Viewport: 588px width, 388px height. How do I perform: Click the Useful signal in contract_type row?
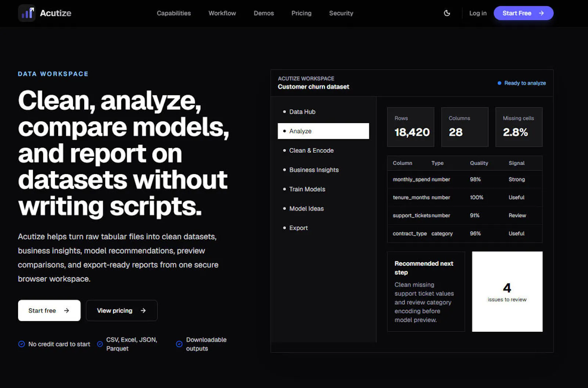(516, 233)
